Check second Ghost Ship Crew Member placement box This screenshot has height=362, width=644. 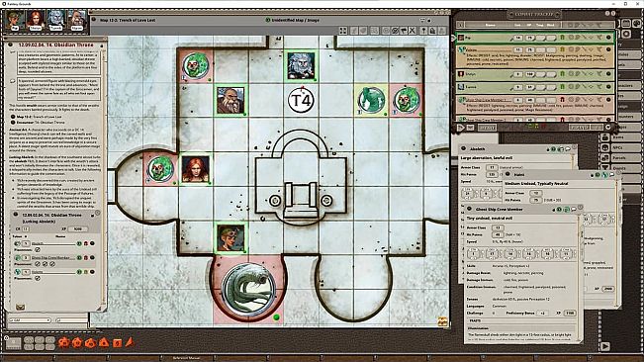coord(45,264)
